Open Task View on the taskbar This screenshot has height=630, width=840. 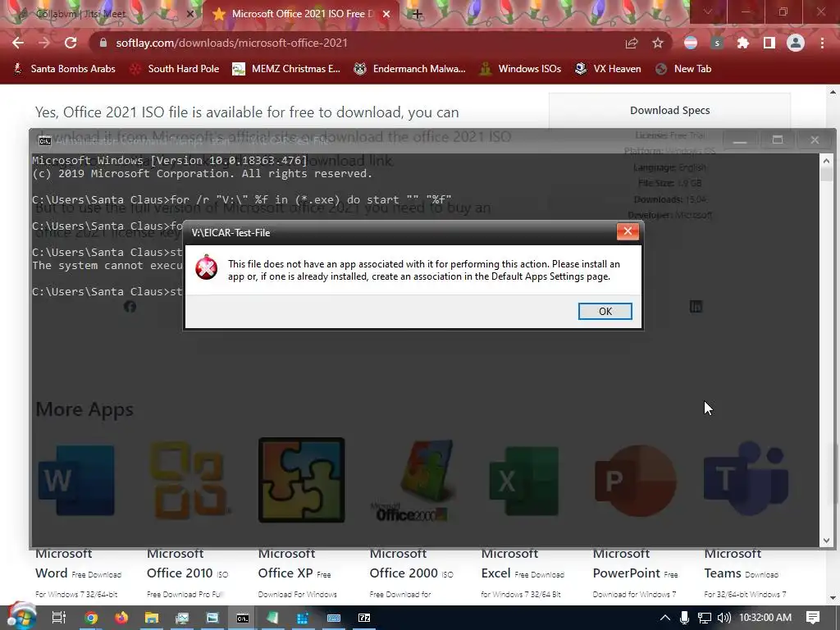(x=59, y=618)
